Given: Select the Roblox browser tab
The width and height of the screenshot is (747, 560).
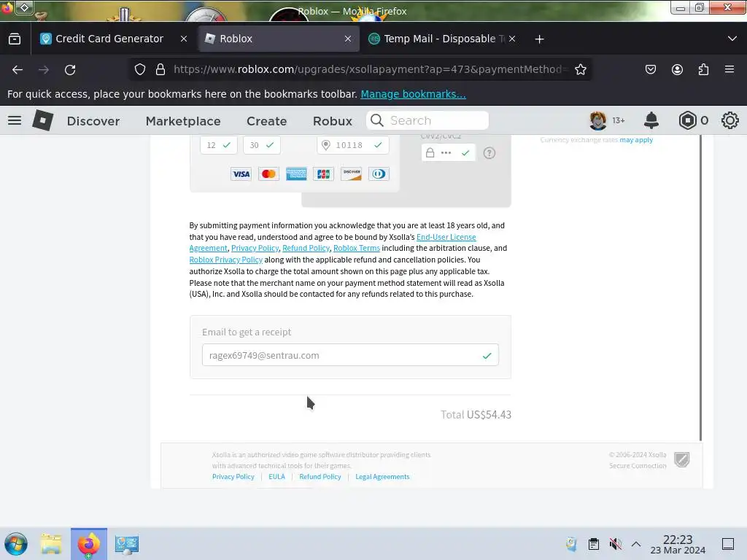Looking at the screenshot, I should point(279,39).
